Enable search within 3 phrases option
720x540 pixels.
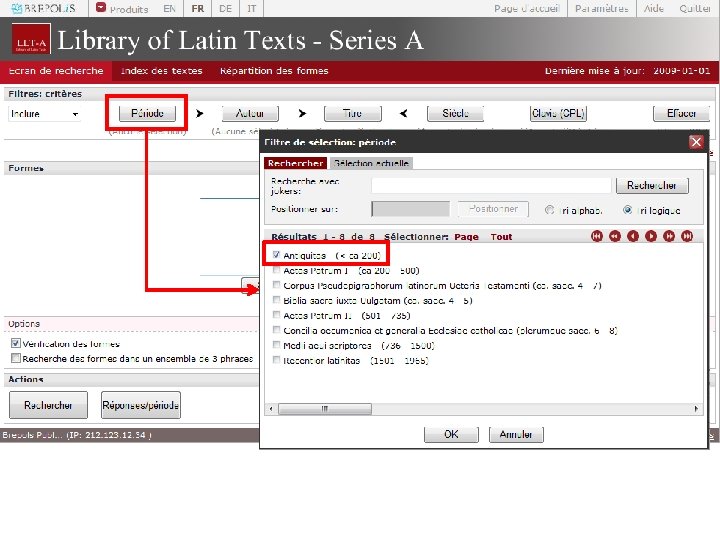coord(16,358)
